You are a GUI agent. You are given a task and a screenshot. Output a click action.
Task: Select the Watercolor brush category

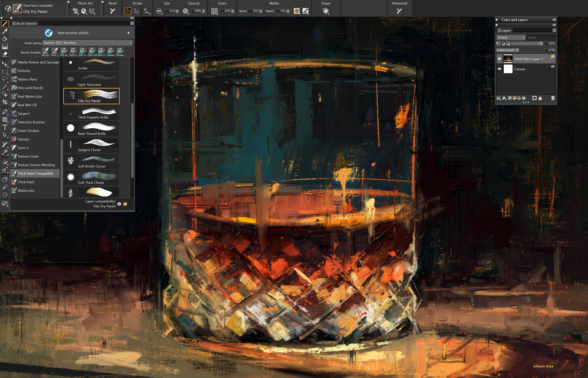coord(26,190)
